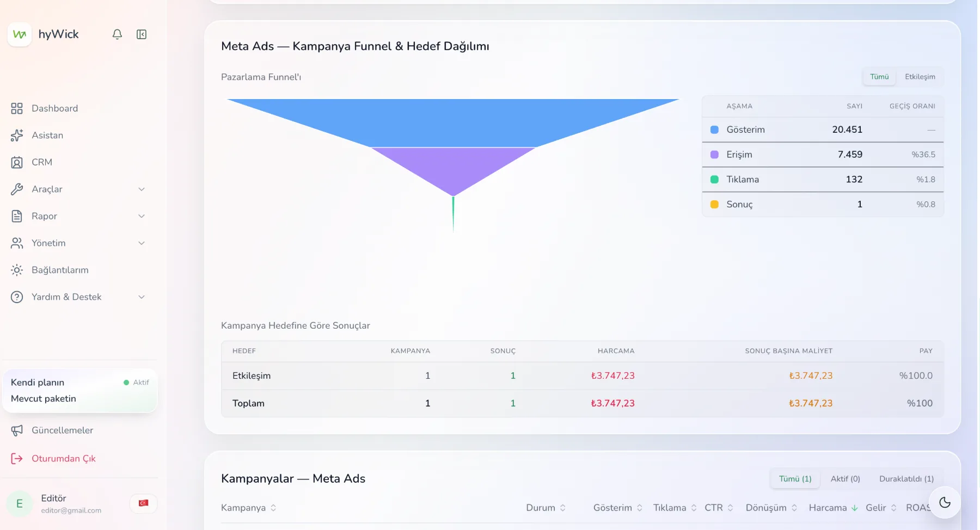Collapse the sidebar panel icon
Screen dimensions: 980x530
click(142, 34)
